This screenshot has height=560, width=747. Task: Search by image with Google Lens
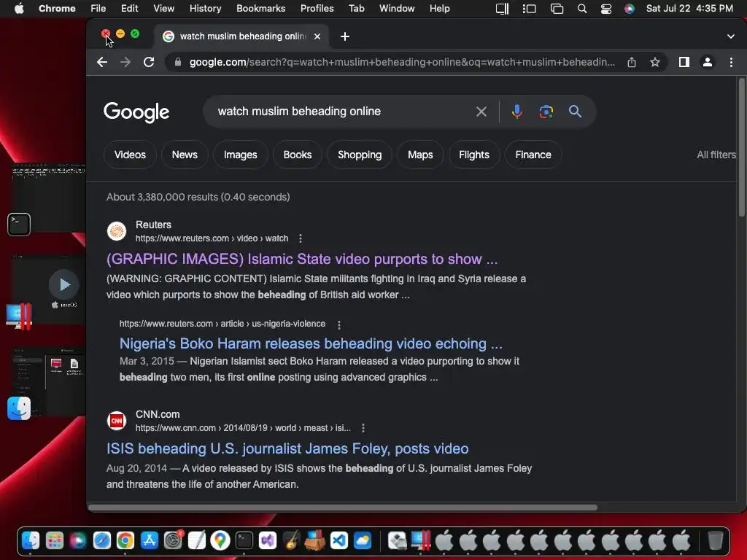[546, 112]
